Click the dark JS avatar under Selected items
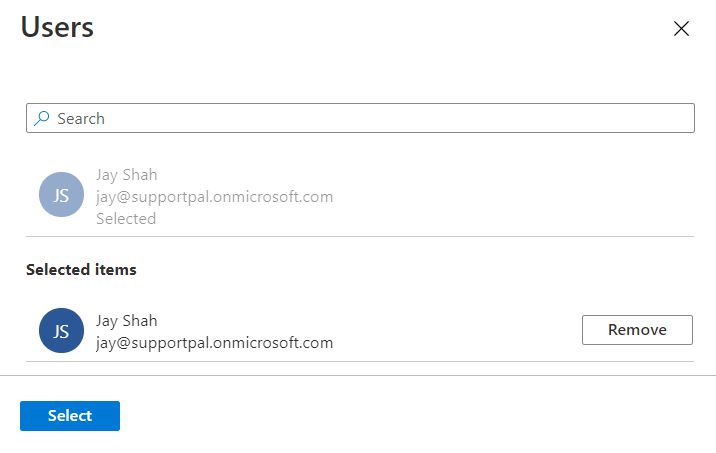The image size is (716, 453). [x=61, y=331]
